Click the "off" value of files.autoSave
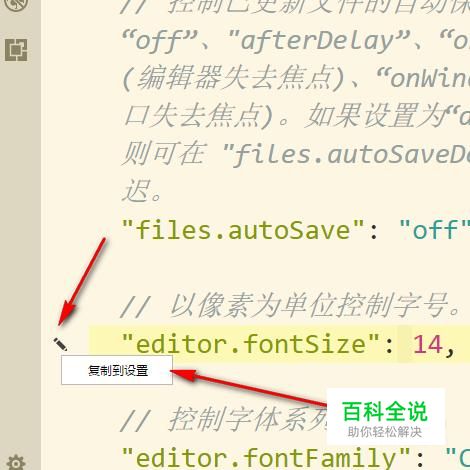The width and height of the screenshot is (470, 470). click(x=434, y=230)
